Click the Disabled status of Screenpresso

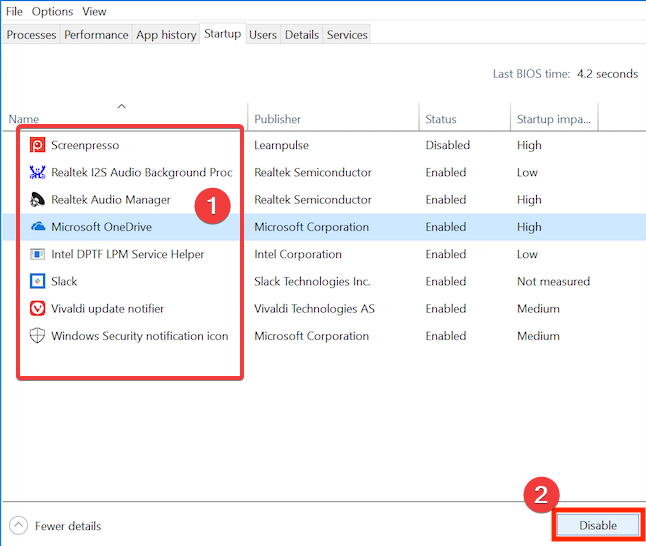447,145
